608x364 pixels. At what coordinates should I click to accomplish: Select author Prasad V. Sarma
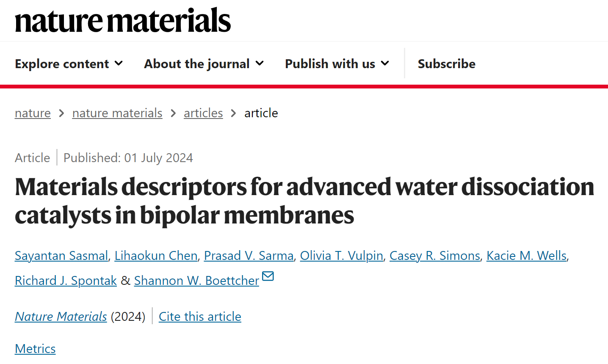click(249, 256)
